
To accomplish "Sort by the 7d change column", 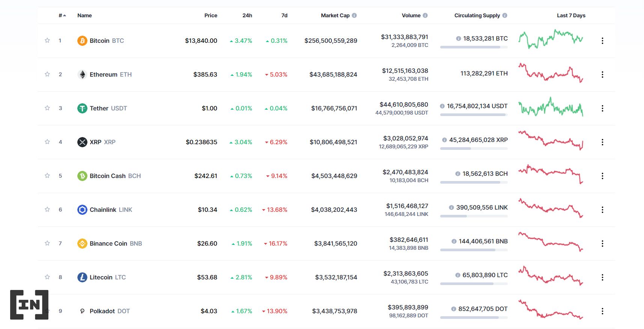I will click(284, 15).
